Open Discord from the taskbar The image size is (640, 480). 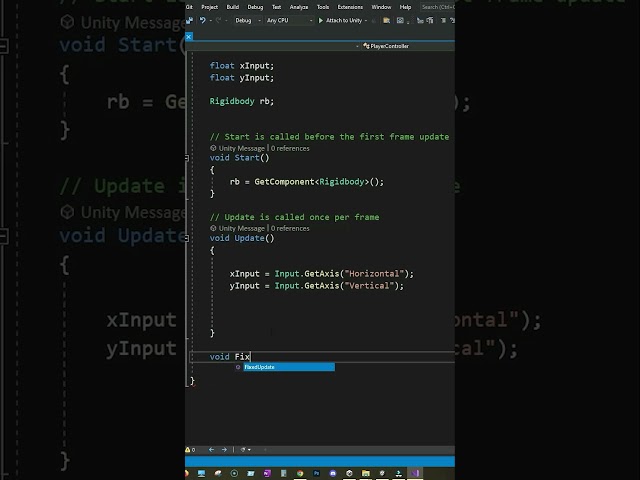[333, 473]
